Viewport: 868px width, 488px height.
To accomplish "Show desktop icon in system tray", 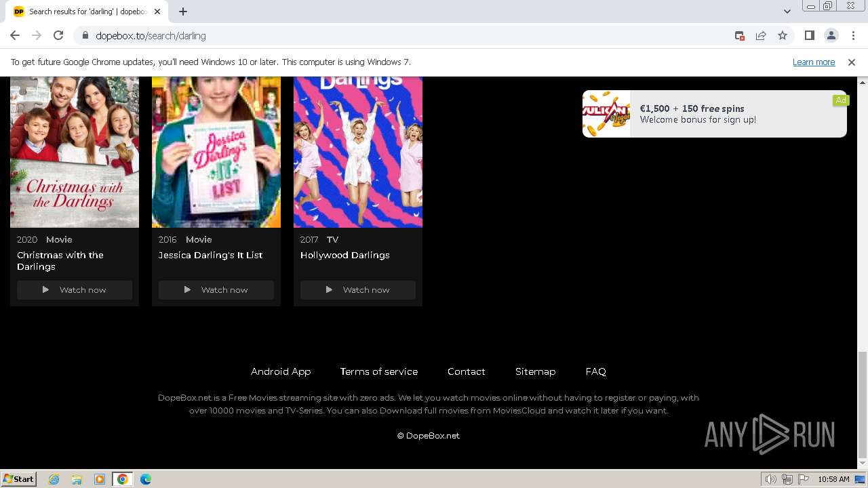I will [861, 479].
